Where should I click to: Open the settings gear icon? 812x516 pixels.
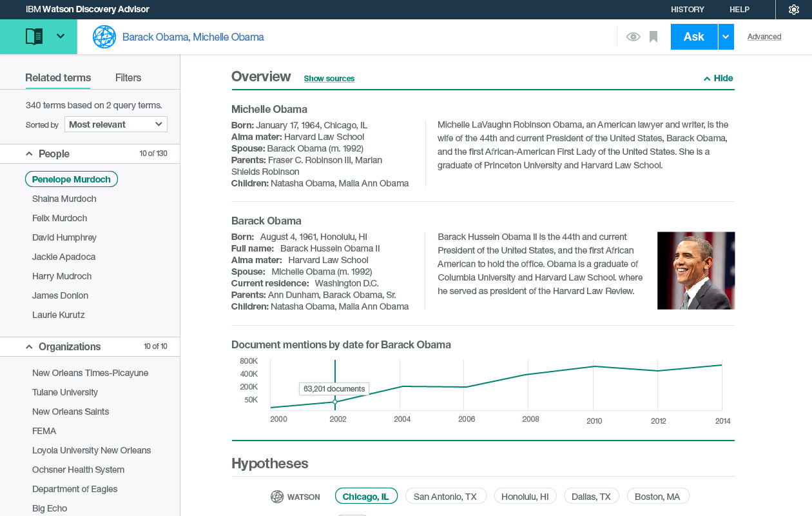click(794, 10)
